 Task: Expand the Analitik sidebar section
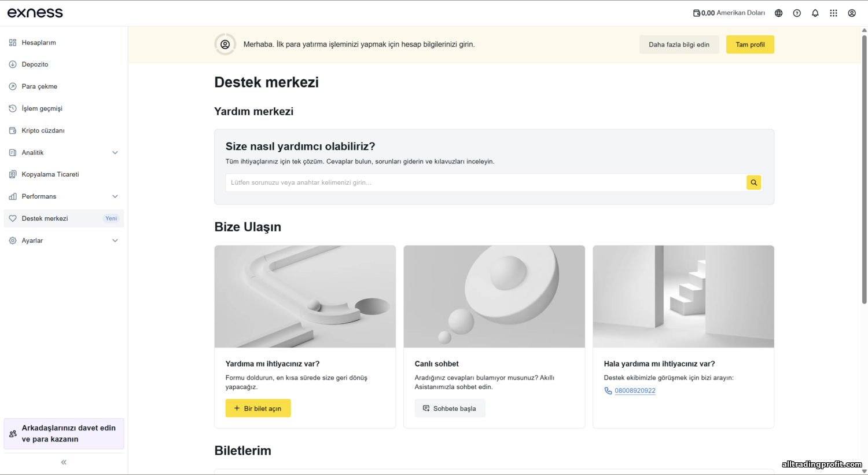tap(115, 152)
